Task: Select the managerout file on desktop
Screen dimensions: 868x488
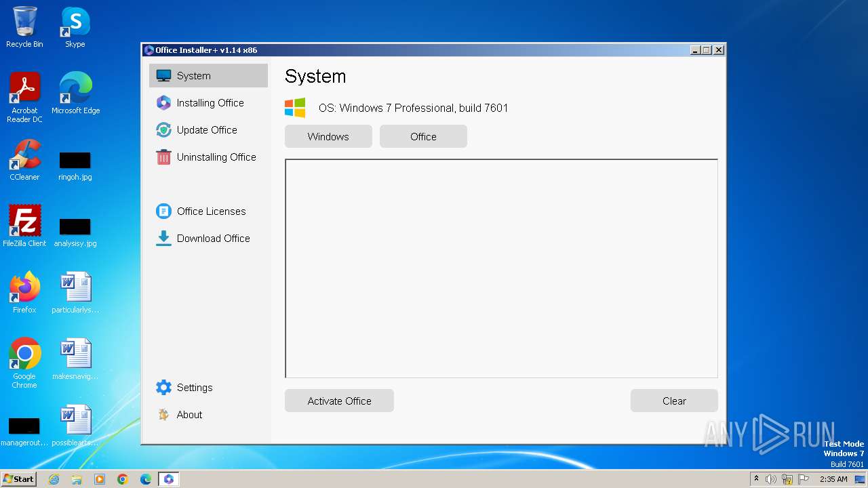Action: pos(24,431)
